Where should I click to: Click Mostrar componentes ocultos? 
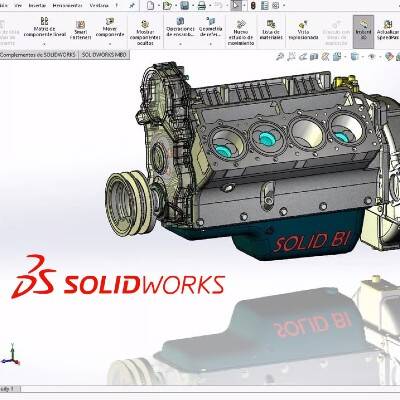[145, 33]
